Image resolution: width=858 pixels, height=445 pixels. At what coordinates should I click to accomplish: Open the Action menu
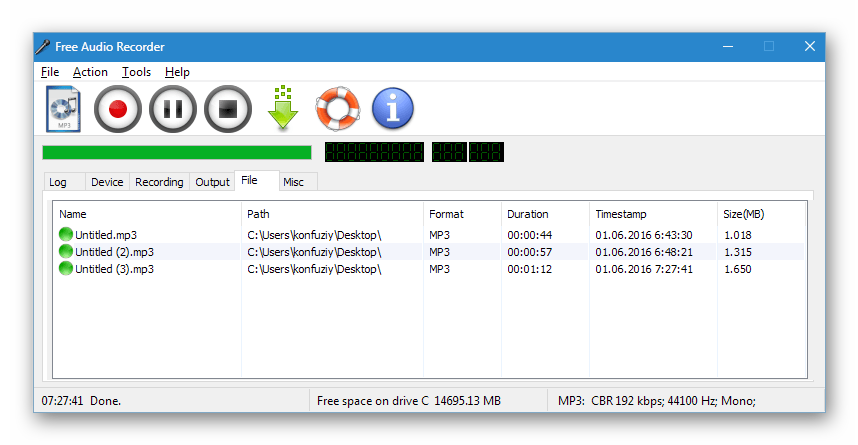(90, 72)
